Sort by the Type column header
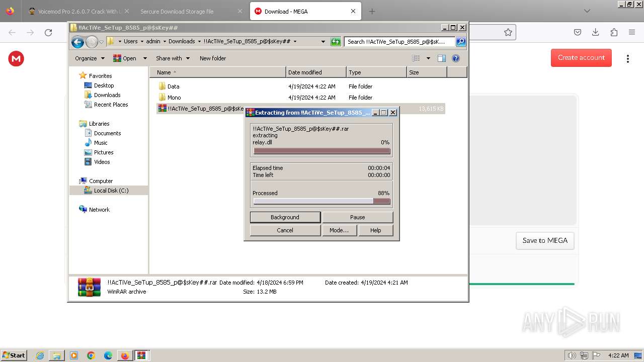Image resolution: width=644 pixels, height=362 pixels. [x=376, y=72]
